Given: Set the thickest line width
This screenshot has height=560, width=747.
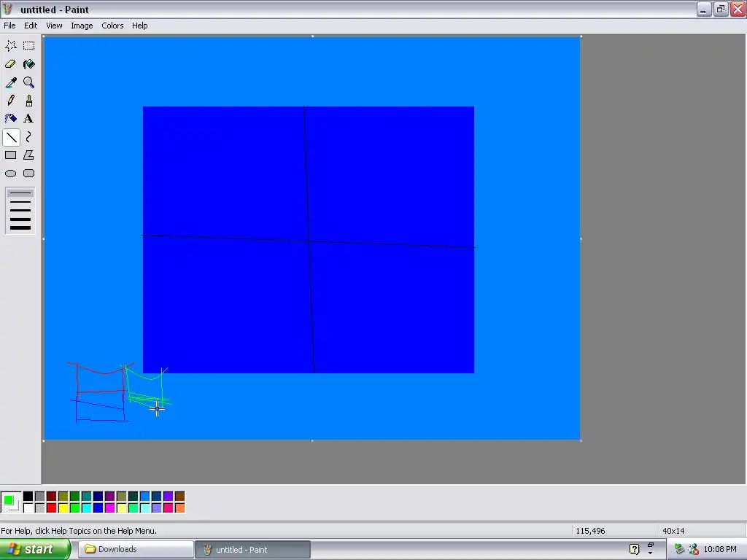Looking at the screenshot, I should 20,228.
